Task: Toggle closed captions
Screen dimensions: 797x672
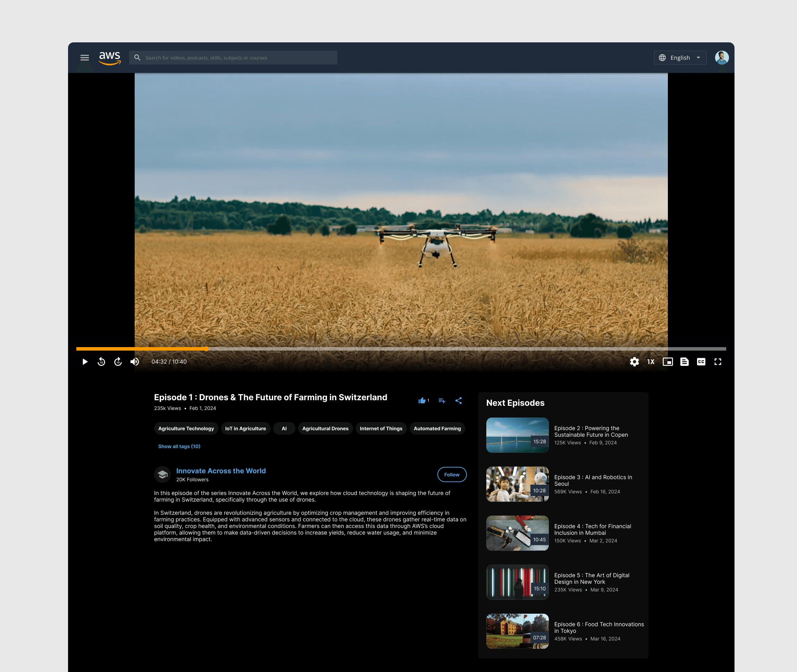Action: [701, 362]
